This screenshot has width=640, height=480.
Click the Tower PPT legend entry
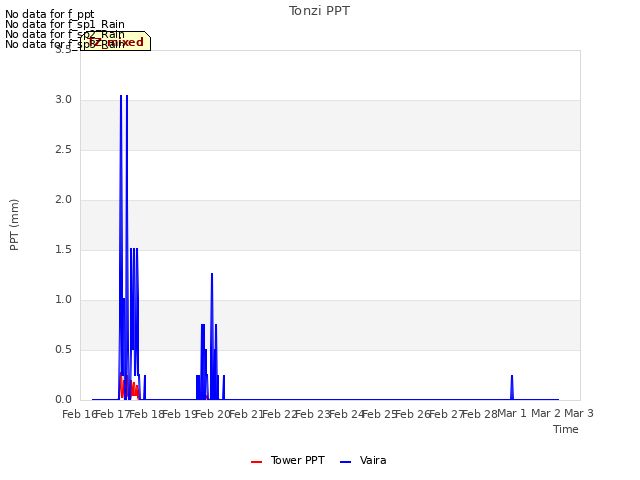288,460
